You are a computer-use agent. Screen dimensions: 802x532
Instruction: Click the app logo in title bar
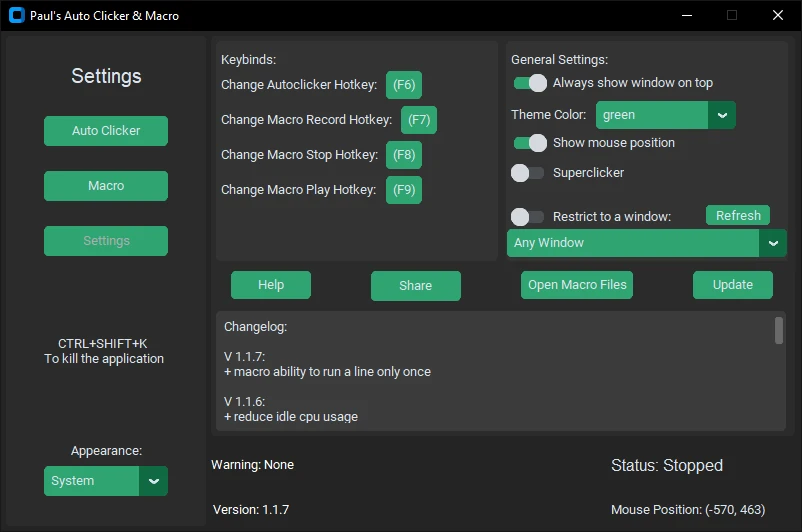point(17,15)
